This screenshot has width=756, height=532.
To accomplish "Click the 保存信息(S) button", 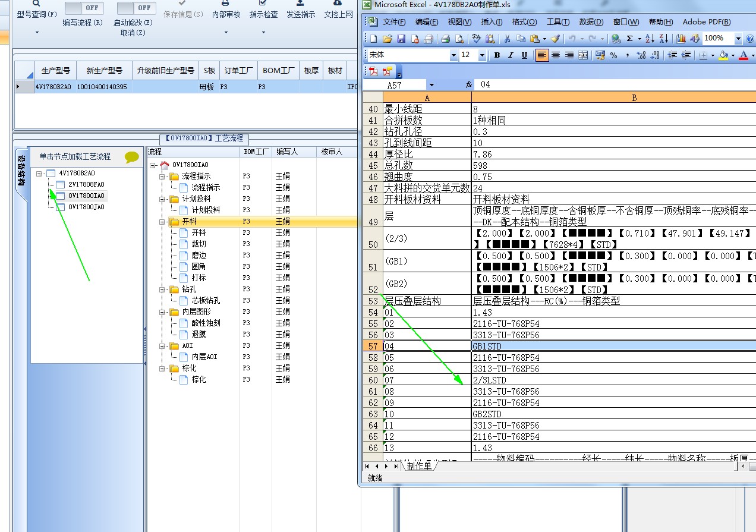I will click(182, 14).
